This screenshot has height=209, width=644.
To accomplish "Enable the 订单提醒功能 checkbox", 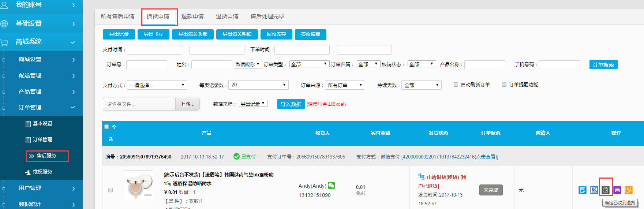I will point(504,85).
